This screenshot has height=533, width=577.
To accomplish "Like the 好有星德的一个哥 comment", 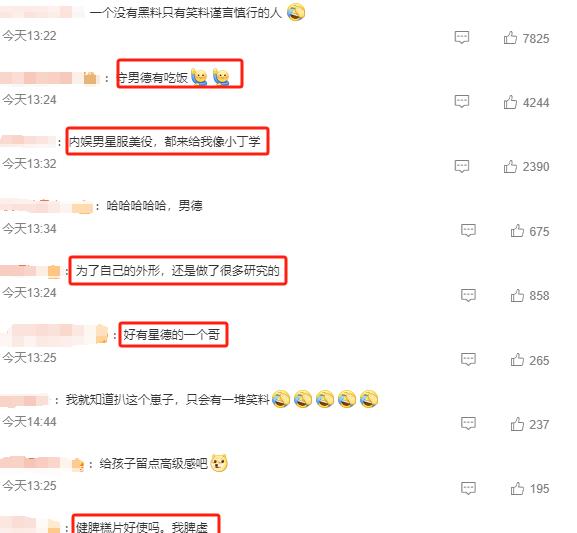I will (517, 360).
